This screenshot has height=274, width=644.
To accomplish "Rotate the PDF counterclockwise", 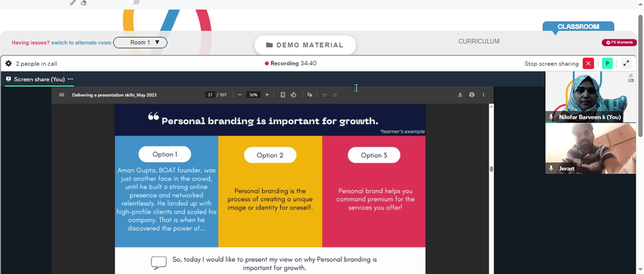I will click(x=294, y=95).
